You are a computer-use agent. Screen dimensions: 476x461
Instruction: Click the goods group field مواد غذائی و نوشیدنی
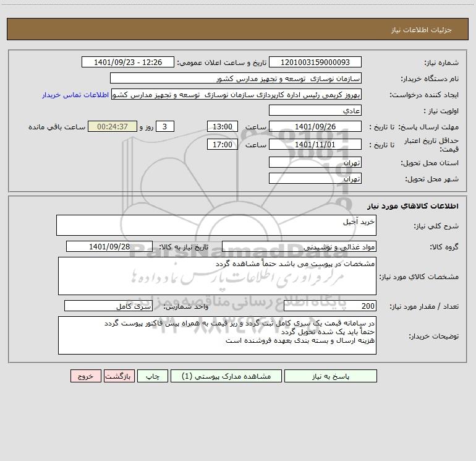[x=299, y=246]
